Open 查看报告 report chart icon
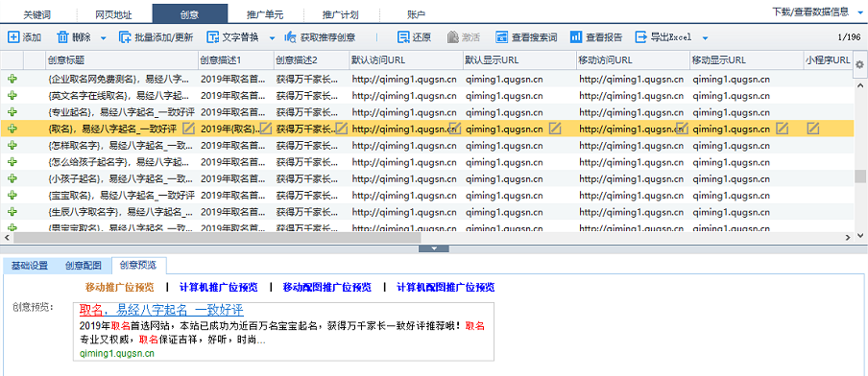This screenshot has height=376, width=868. (576, 37)
